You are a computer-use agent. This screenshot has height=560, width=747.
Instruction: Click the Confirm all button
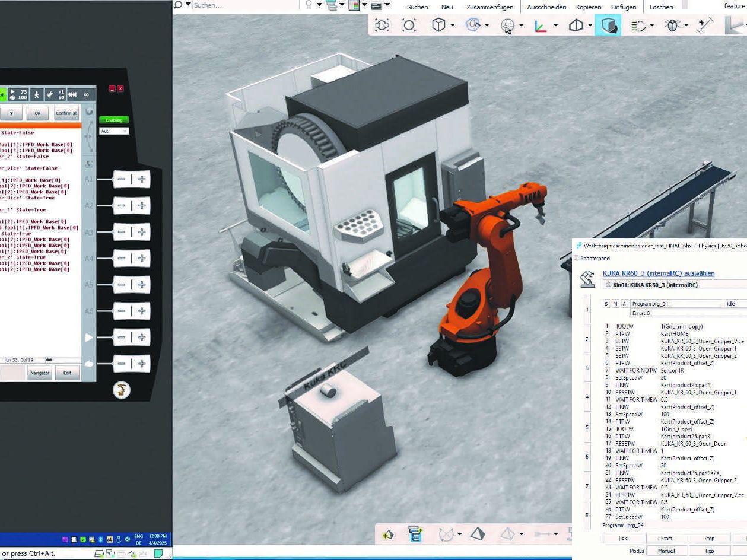(66, 113)
